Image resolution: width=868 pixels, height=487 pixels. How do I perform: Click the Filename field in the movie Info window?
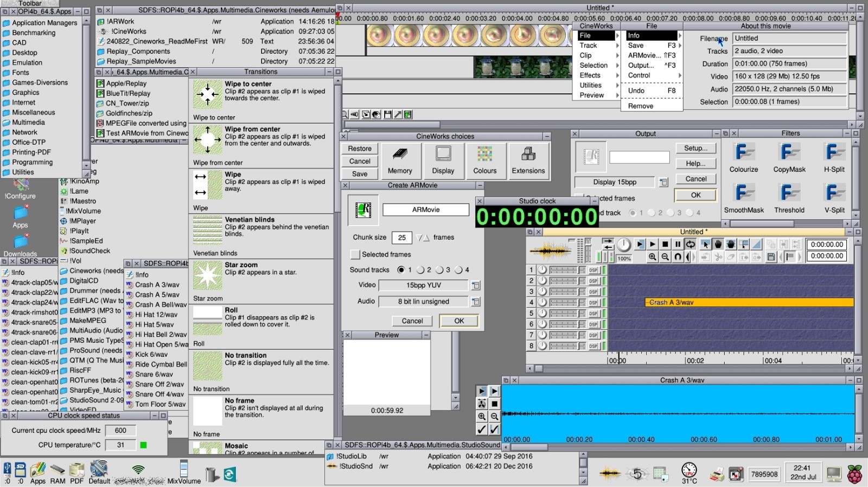[789, 39]
